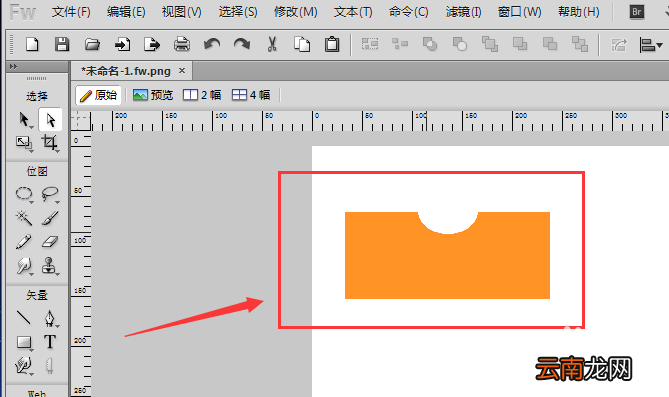Select the Lasso tool
The height and width of the screenshot is (397, 669).
pyautogui.click(x=50, y=194)
